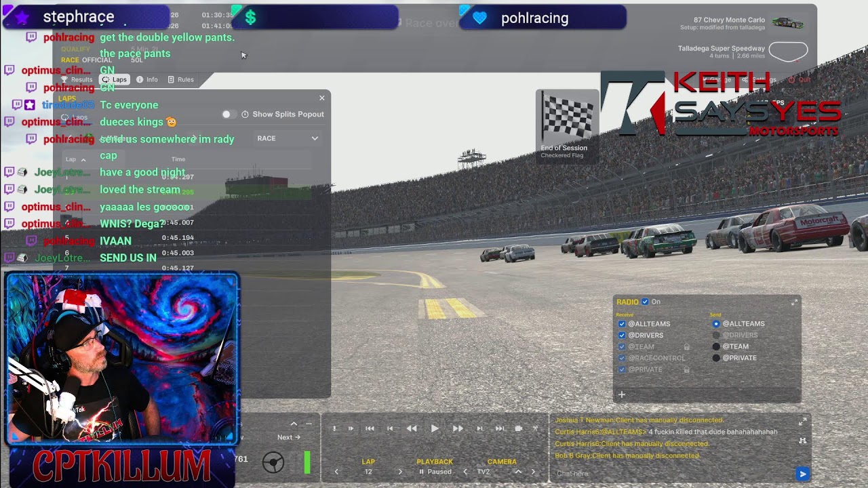Step back one frame in replay
The width and height of the screenshot is (868, 488).
click(x=390, y=428)
